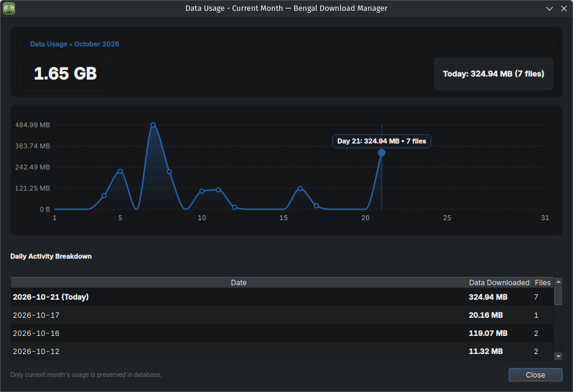Image resolution: width=573 pixels, height=392 pixels.
Task: Click the table scrollbar thumb
Action: click(558, 295)
